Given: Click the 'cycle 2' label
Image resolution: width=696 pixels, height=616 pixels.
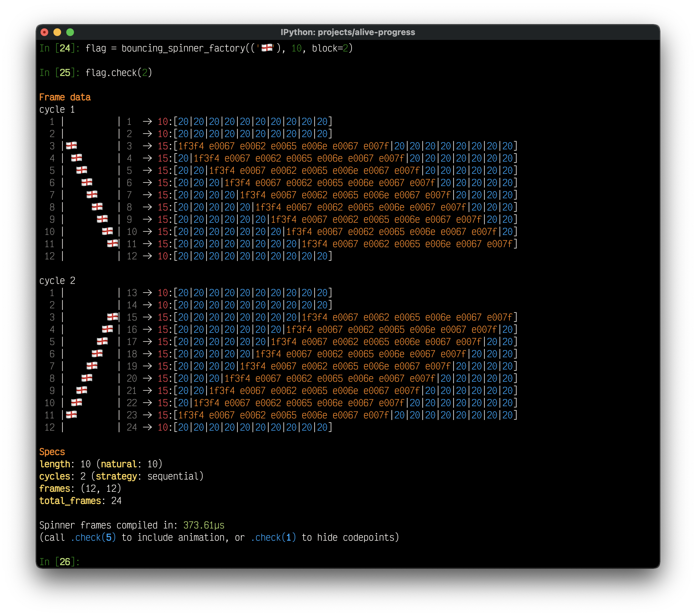Looking at the screenshot, I should tap(57, 280).
